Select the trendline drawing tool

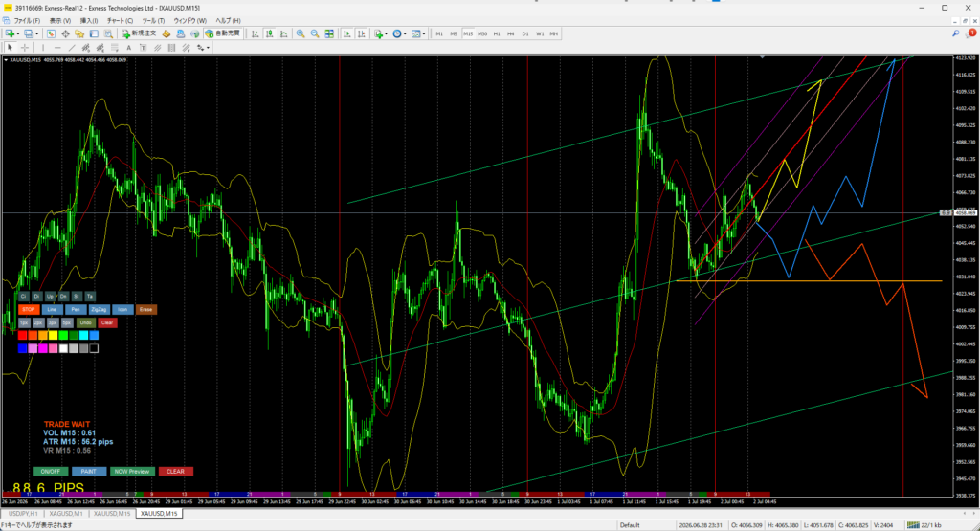point(72,48)
